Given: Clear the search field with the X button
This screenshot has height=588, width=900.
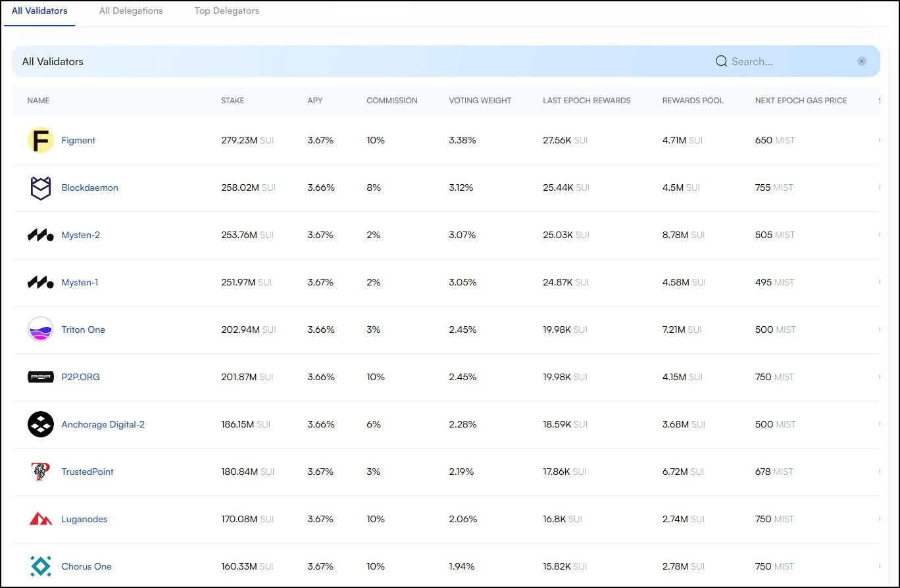Looking at the screenshot, I should click(862, 61).
